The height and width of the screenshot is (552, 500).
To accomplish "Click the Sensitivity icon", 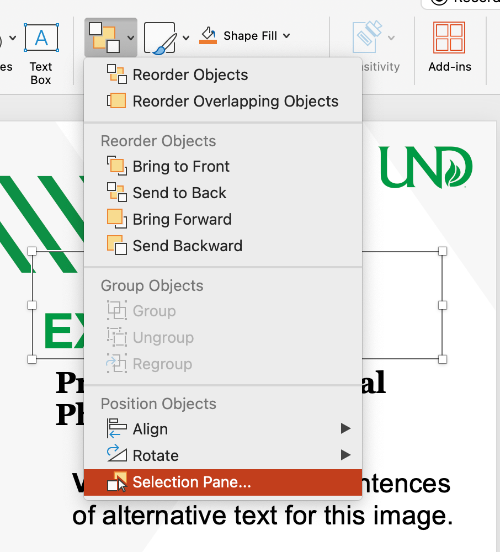I will 367,37.
